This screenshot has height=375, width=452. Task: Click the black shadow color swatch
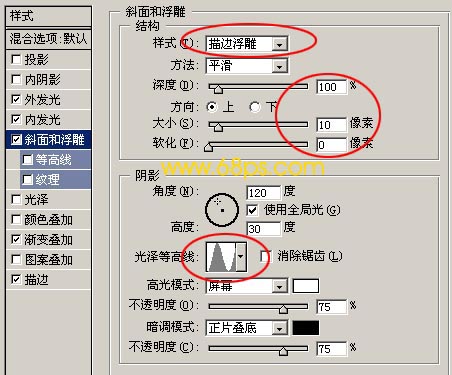point(306,328)
